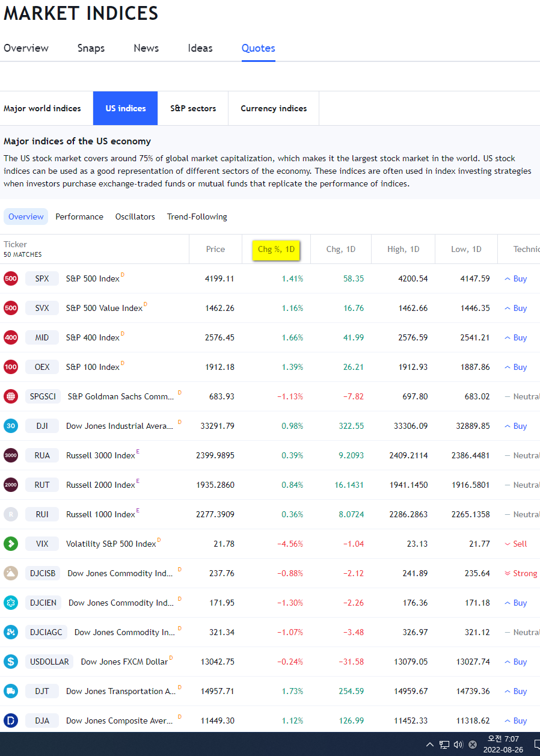Click the DJA Composite logo icon
The height and width of the screenshot is (756, 540).
click(x=11, y=721)
